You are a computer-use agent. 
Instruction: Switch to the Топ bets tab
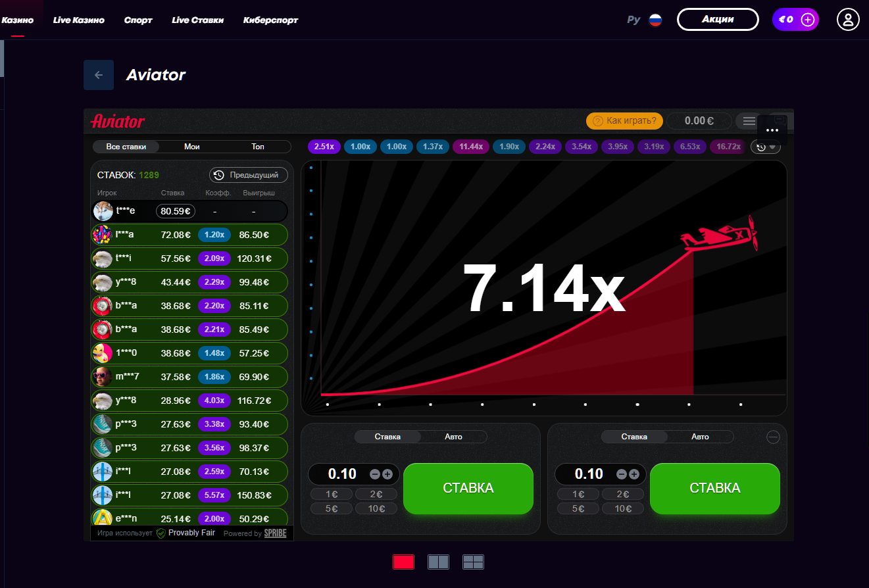[258, 147]
